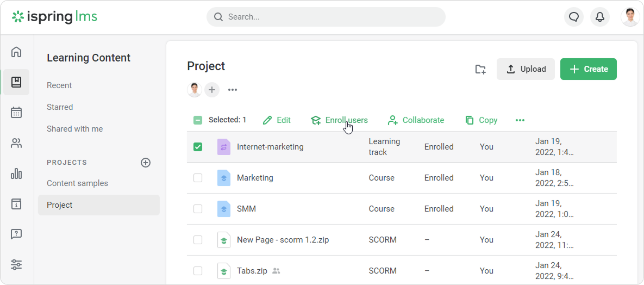Uncheck the Internet-marketing row checkbox

pos(198,147)
